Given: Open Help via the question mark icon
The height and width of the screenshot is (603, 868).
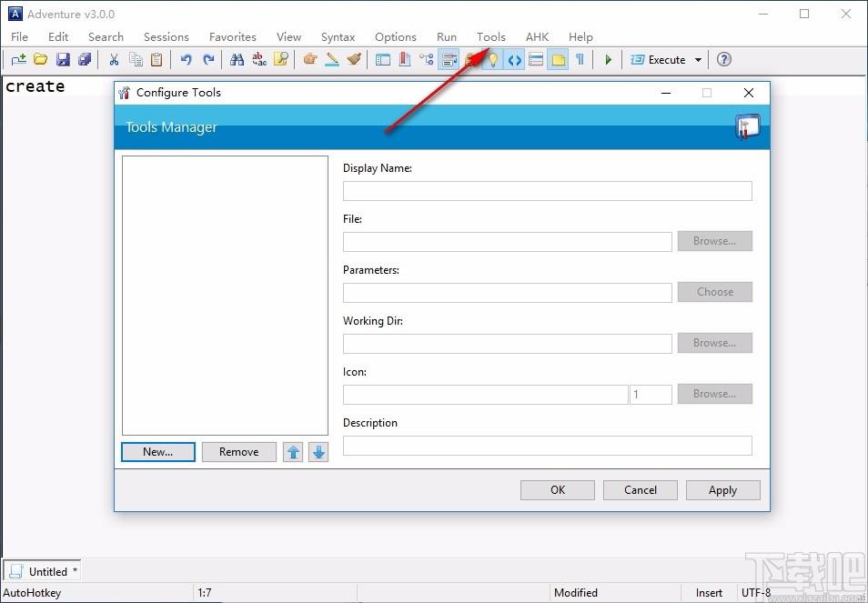Looking at the screenshot, I should (724, 59).
